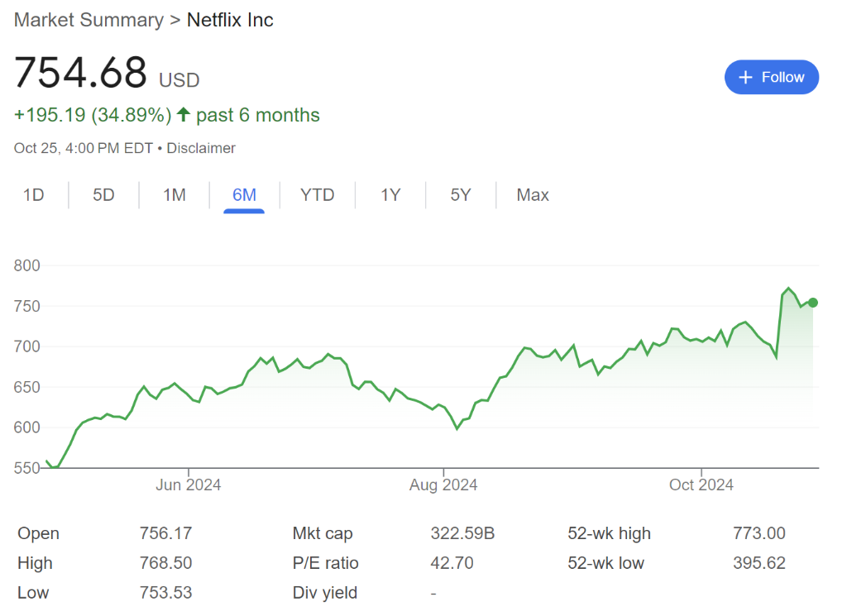
Task: Click the Mkt cap value 322.59B
Action: pyautogui.click(x=462, y=533)
